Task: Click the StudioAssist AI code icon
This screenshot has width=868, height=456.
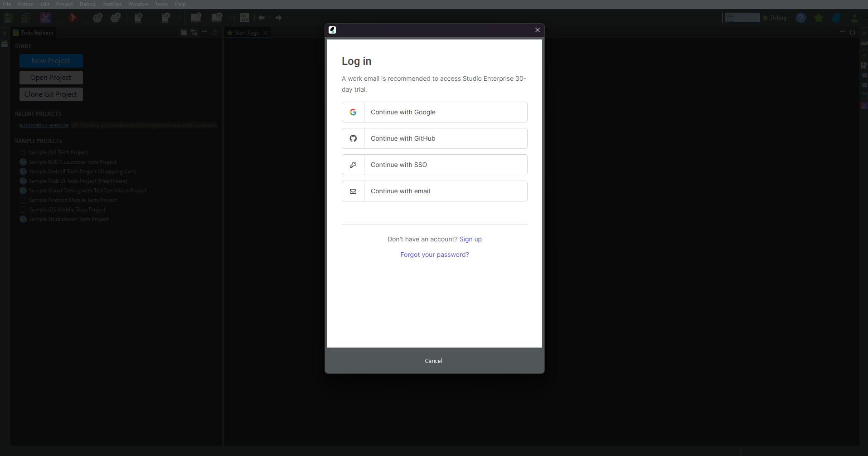Action: tap(245, 18)
